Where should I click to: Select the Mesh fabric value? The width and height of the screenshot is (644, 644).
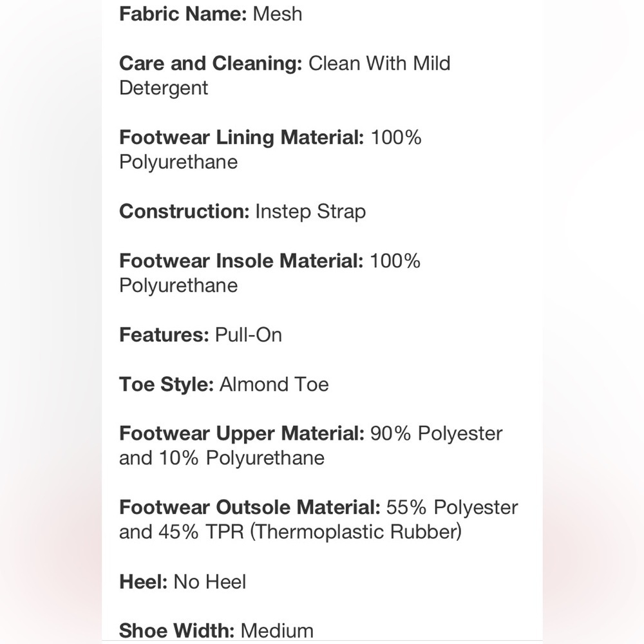click(x=278, y=14)
